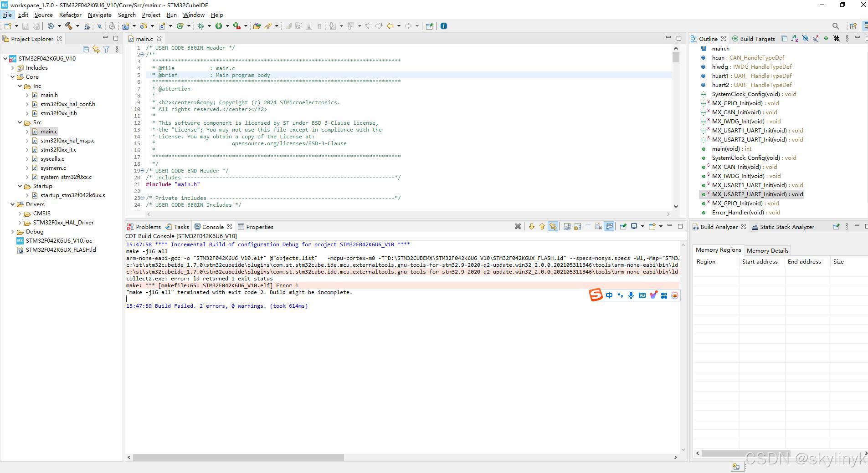The image size is (868, 473).
Task: Click the New file toolbar icon
Action: 8,26
